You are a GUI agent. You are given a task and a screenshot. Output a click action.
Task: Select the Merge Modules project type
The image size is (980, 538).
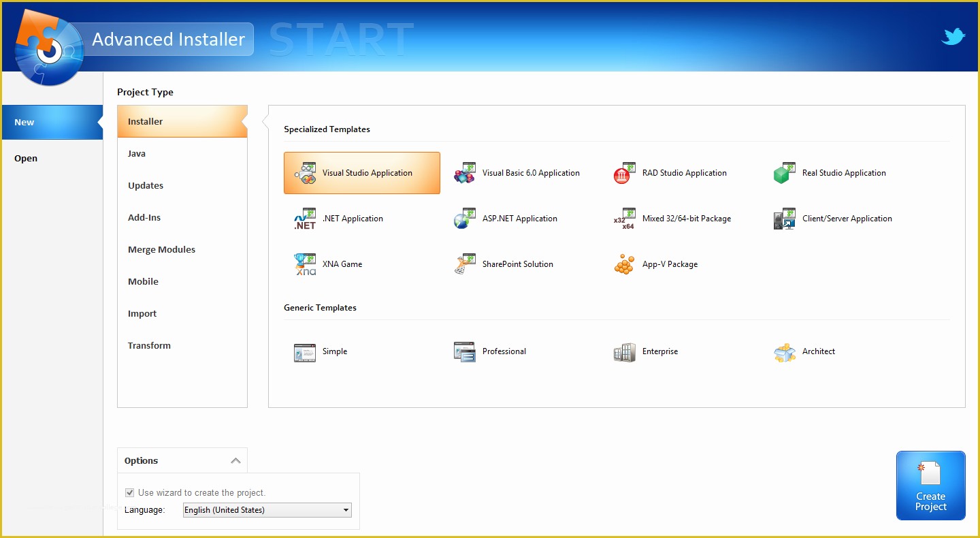tap(182, 249)
